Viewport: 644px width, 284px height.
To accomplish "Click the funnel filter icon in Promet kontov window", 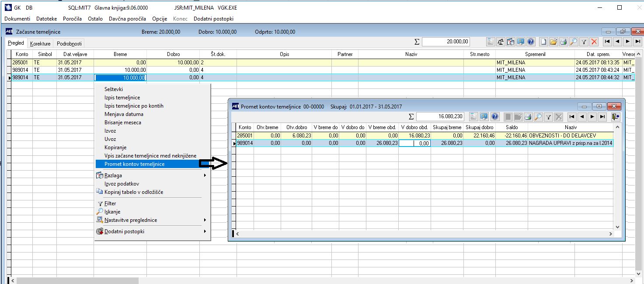I will (x=548, y=117).
